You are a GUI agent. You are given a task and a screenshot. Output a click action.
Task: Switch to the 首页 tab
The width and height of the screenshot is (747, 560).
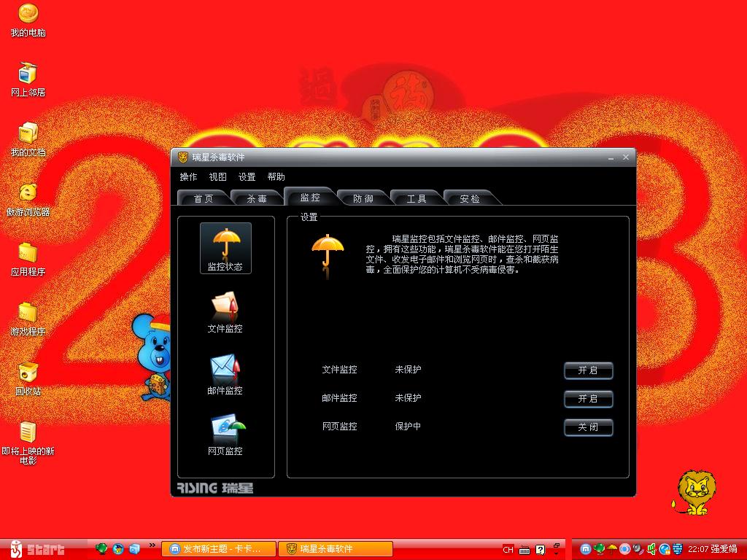(x=204, y=198)
